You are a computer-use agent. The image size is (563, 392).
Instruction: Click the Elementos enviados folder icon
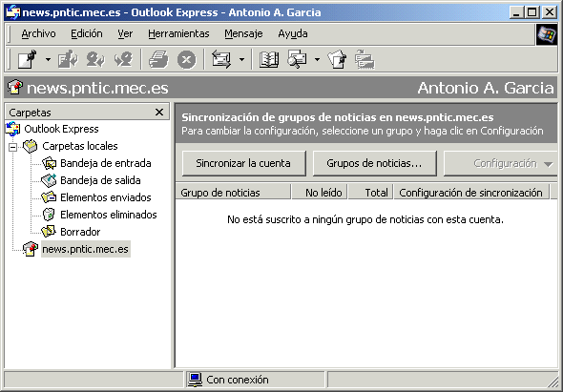click(x=49, y=197)
